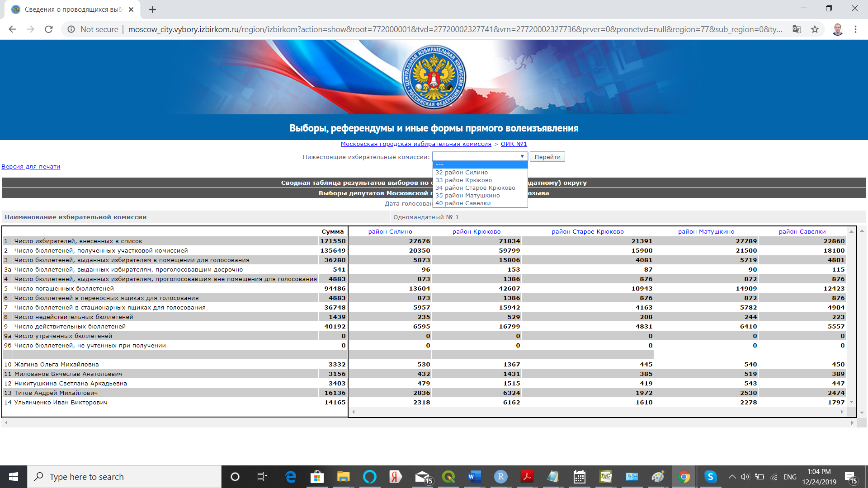Click the Chrome user profile avatar

point(837,29)
